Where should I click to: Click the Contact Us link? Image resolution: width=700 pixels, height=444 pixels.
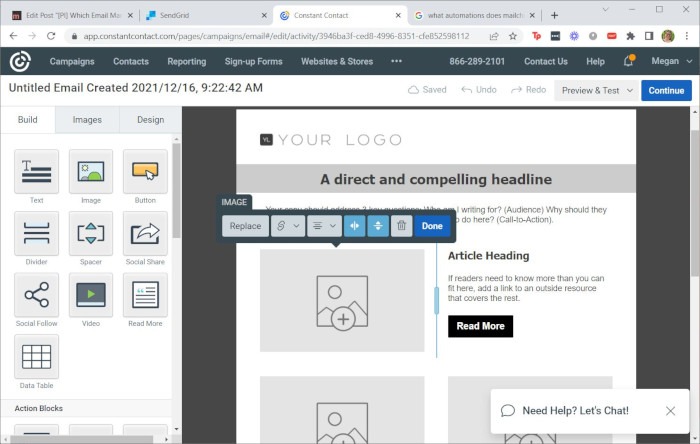pos(546,62)
